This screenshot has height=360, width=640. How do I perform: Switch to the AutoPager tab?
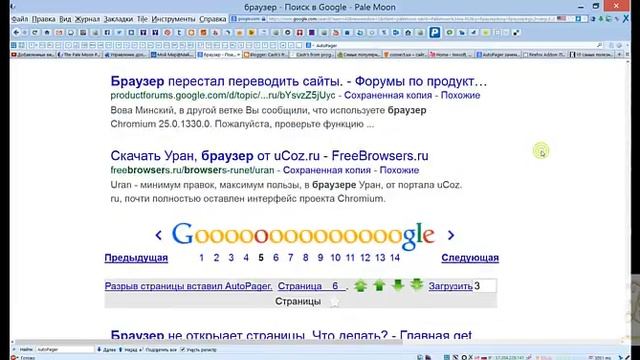tap(498, 54)
